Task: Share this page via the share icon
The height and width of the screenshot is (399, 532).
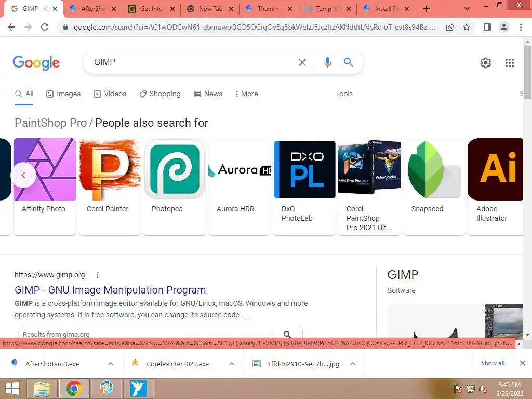Action: coord(450,27)
